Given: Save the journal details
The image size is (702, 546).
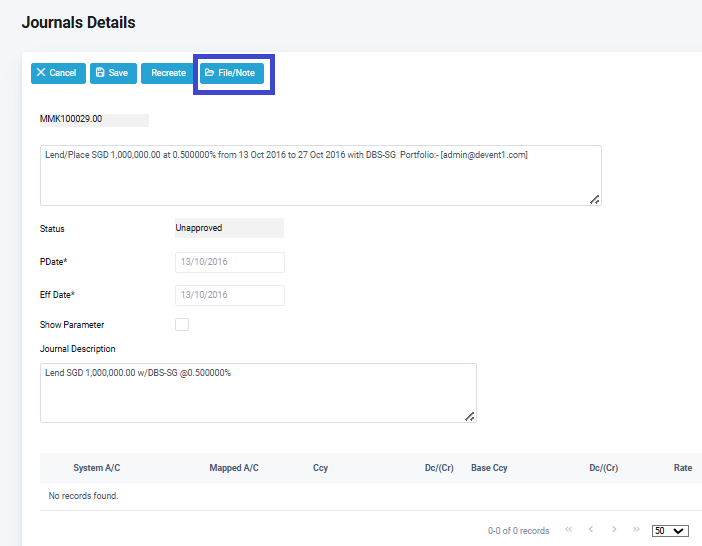Looking at the screenshot, I should tap(113, 73).
